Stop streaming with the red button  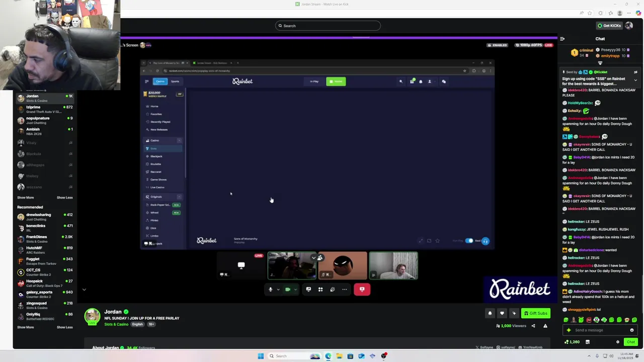coord(362,289)
